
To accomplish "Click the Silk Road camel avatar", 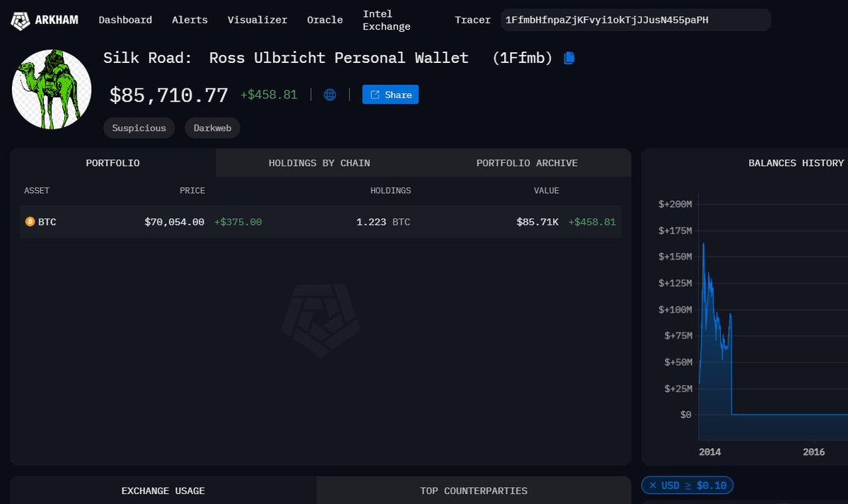I will click(52, 90).
